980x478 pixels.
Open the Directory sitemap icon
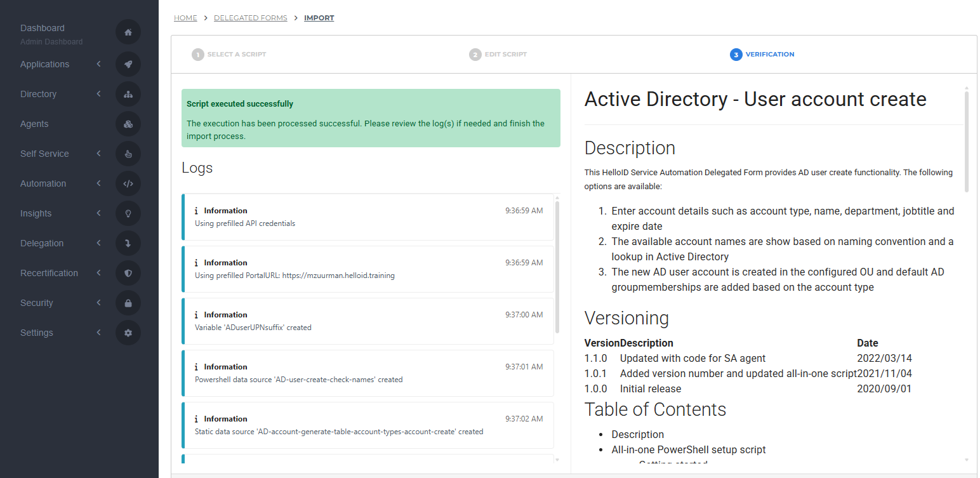point(128,94)
